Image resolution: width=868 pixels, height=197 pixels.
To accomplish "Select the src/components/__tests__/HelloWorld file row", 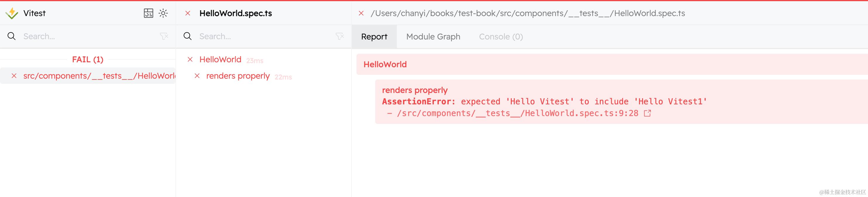I will pyautogui.click(x=88, y=76).
